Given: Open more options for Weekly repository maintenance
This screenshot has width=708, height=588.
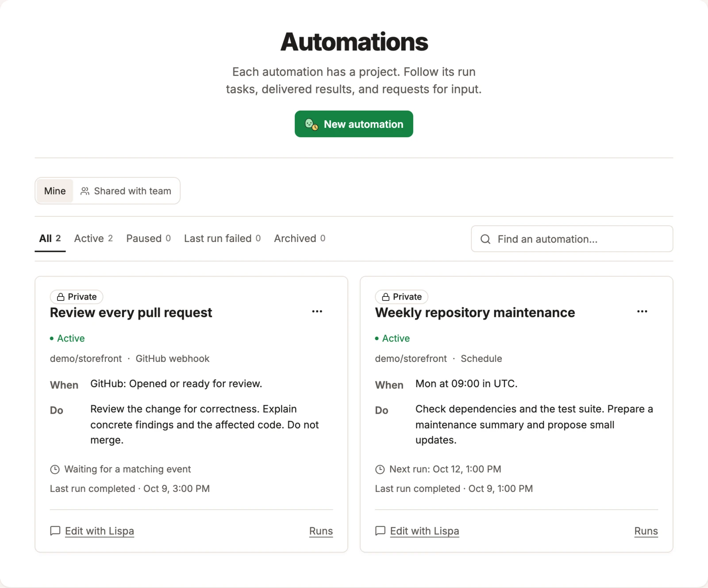Looking at the screenshot, I should click(642, 311).
